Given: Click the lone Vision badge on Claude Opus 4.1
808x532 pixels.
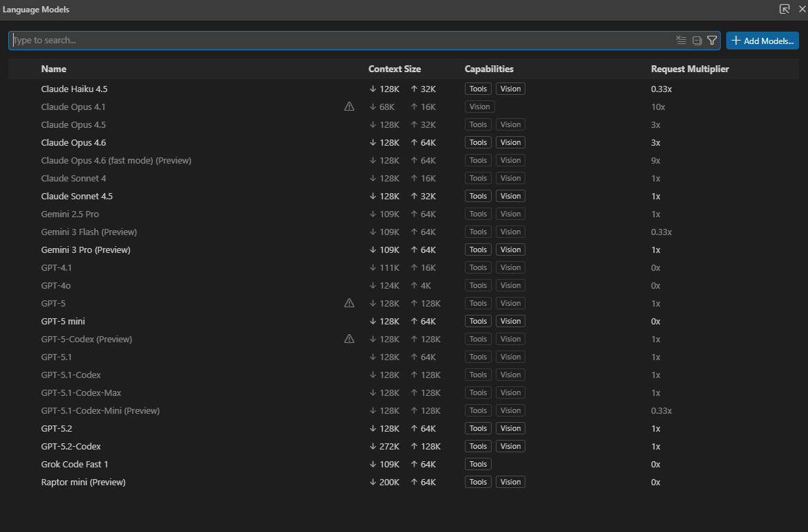Looking at the screenshot, I should point(479,107).
